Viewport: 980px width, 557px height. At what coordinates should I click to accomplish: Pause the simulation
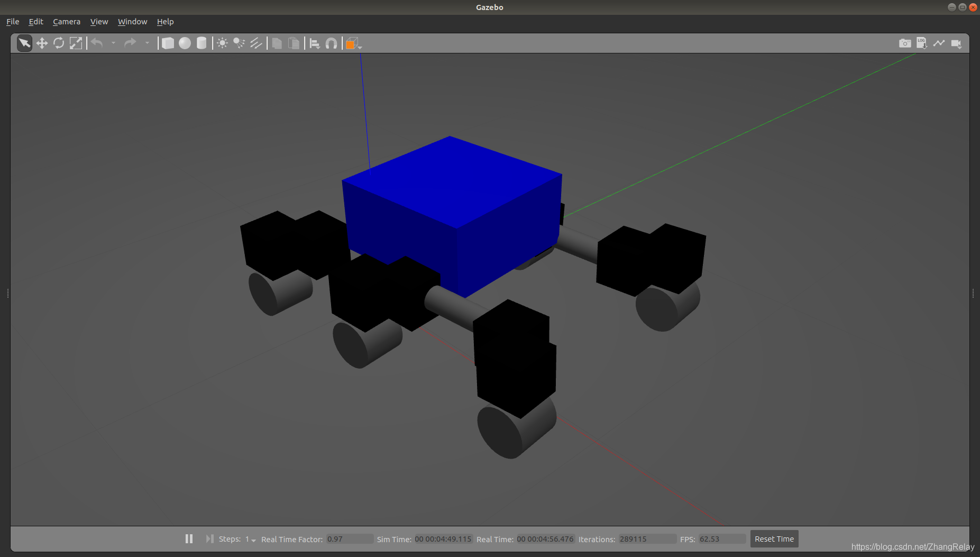coord(189,538)
